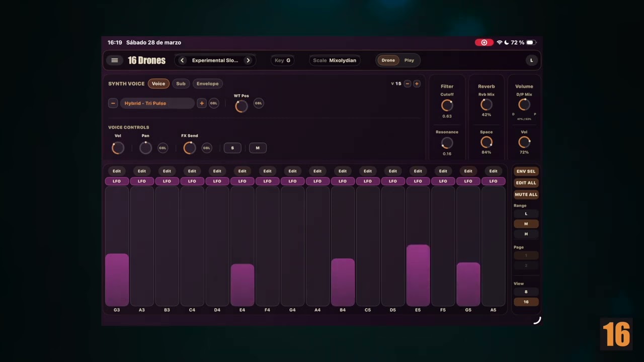Toggle GBL next to WT Pos knob
The height and width of the screenshot is (362, 644).
pos(258,103)
